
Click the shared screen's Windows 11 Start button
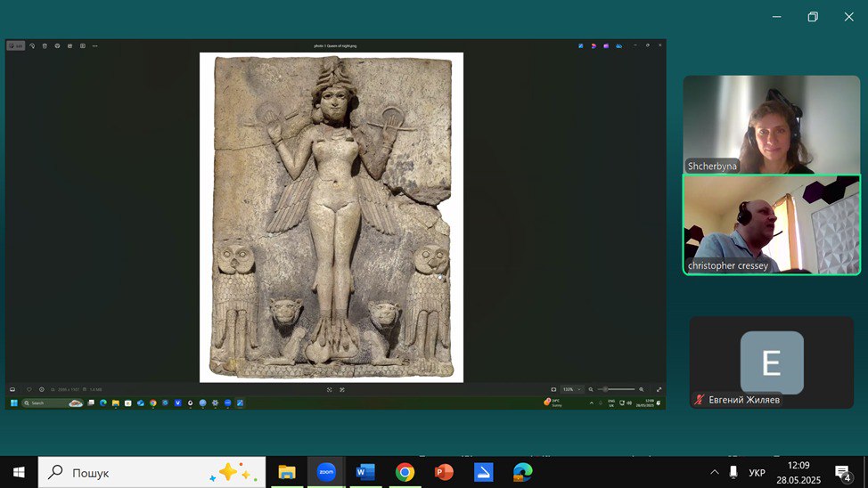(x=14, y=403)
